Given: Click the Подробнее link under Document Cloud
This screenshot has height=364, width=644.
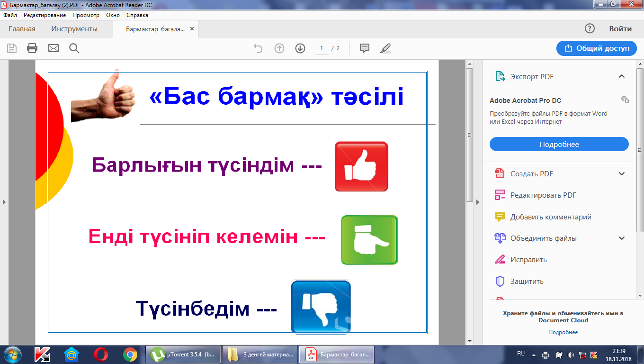Looking at the screenshot, I should 563,332.
